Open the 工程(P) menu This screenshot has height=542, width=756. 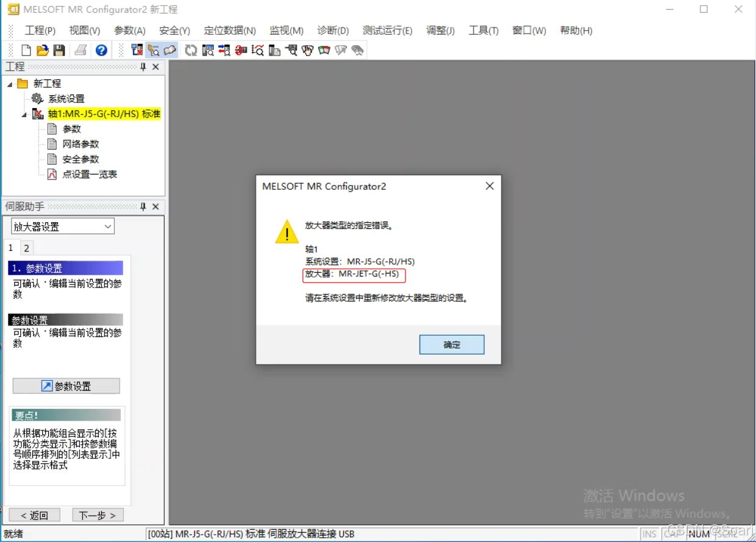click(40, 31)
